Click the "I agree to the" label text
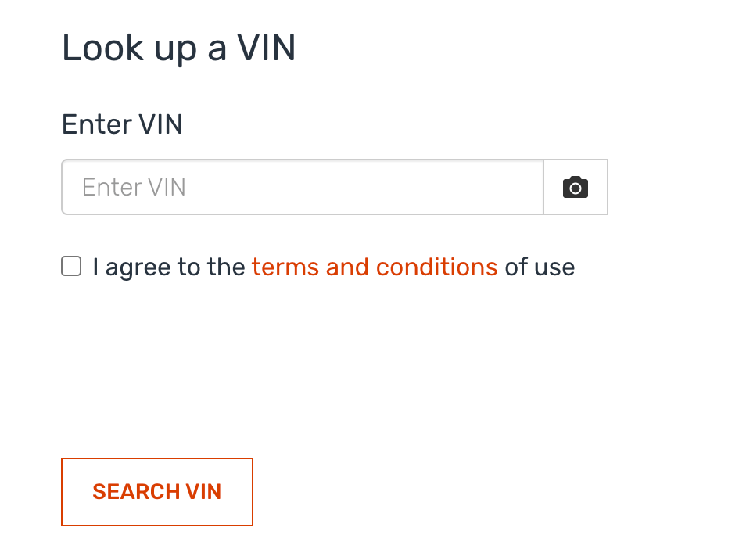 (169, 267)
